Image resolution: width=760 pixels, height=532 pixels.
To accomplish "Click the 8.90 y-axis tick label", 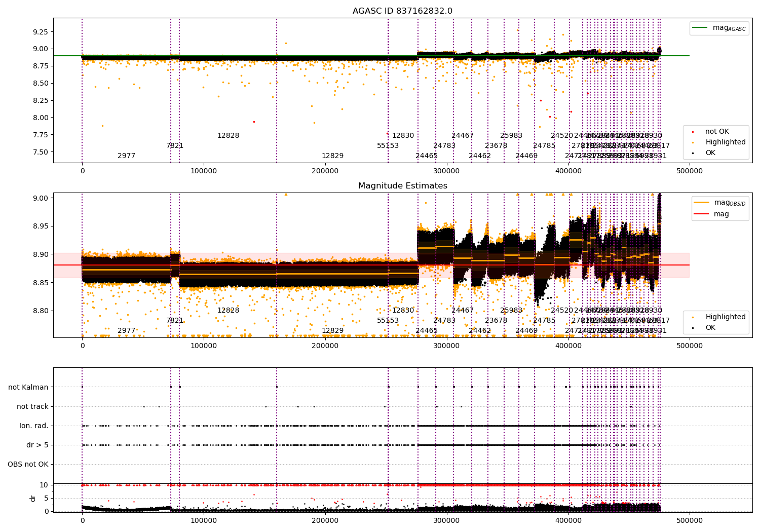I will click(x=40, y=255).
